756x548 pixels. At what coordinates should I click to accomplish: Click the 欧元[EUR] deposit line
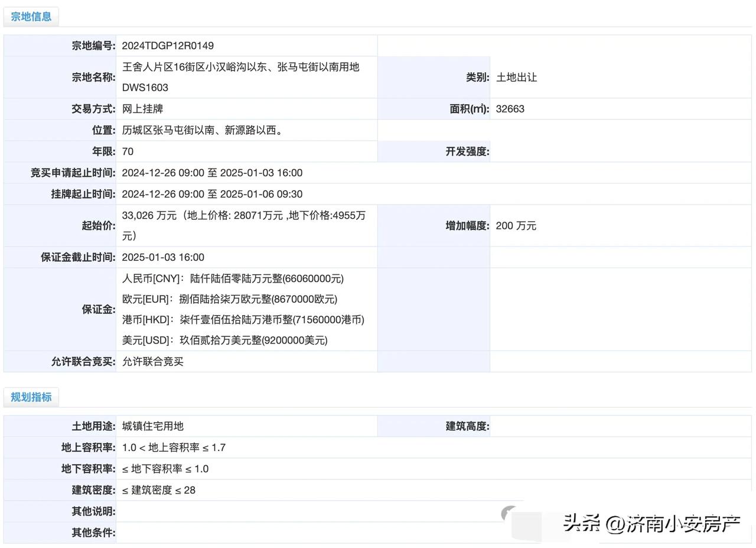(230, 299)
